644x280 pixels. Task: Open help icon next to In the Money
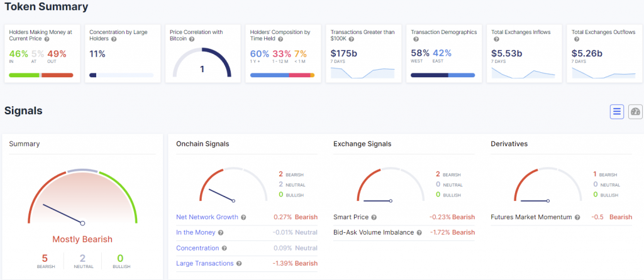[x=221, y=233]
